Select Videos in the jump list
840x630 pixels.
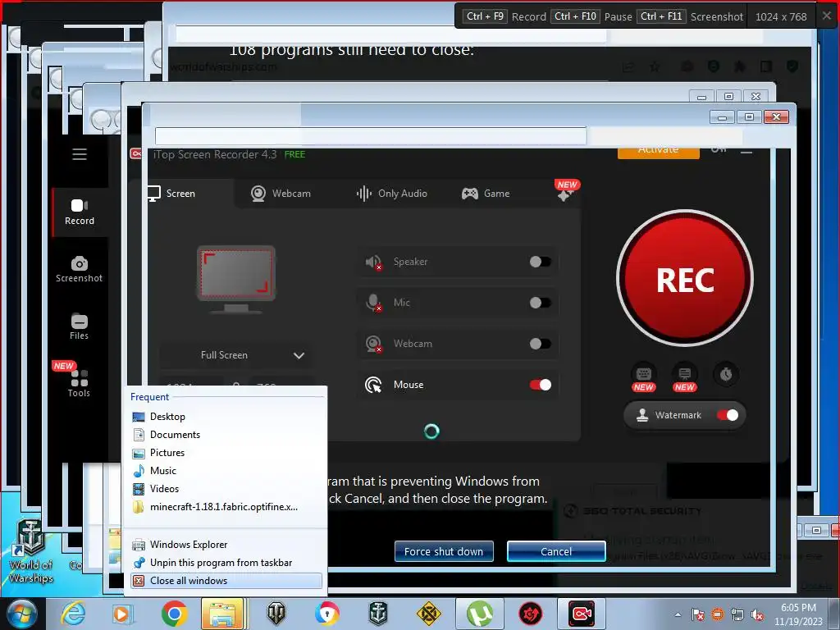[226, 489]
